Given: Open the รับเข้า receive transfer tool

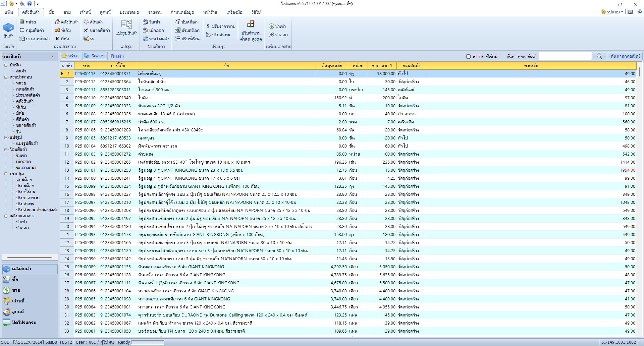Looking at the screenshot, I should pyautogui.click(x=151, y=22).
